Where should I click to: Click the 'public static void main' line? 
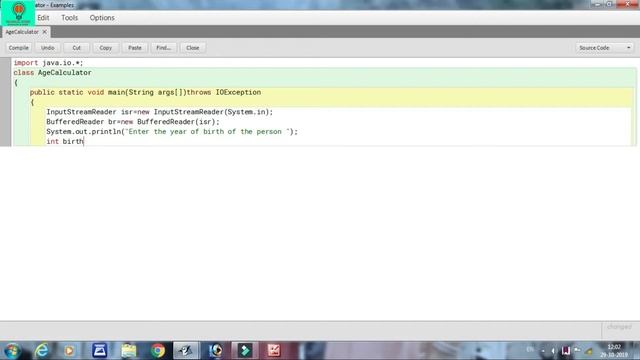click(x=145, y=92)
